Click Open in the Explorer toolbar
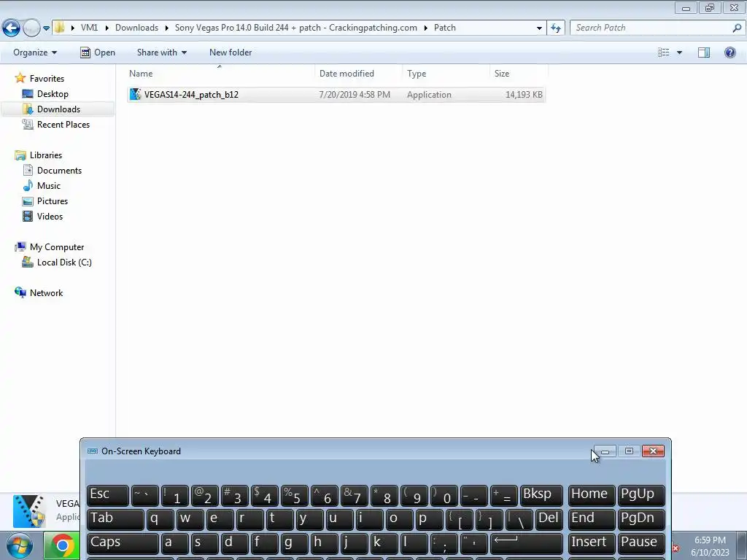The image size is (747, 560). point(98,52)
